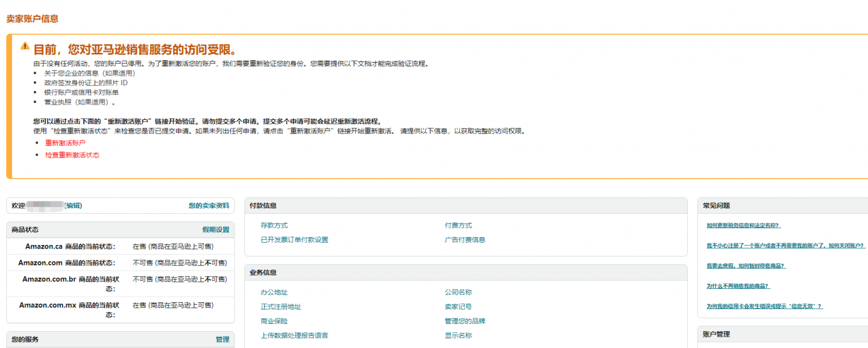Screen dimensions: 868x348
Task: Open the 检查重新激活状态 link
Action: click(72, 155)
